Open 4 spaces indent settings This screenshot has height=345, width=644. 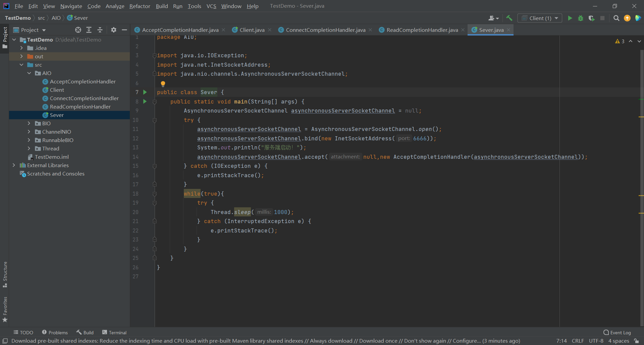[619, 341]
